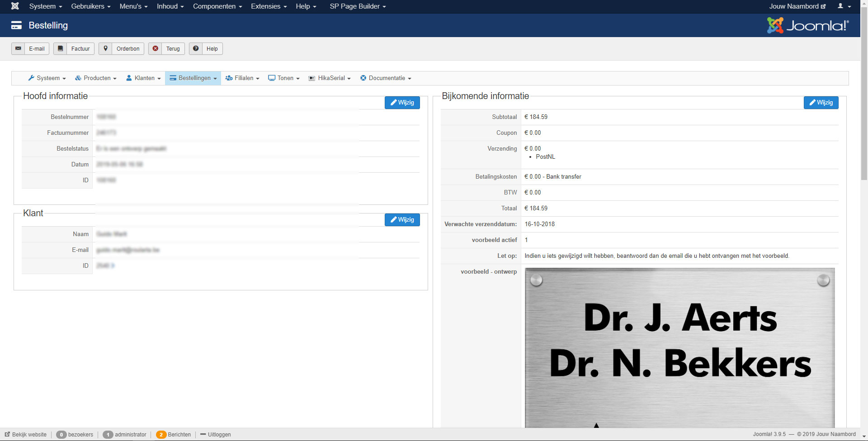This screenshot has width=868, height=441.
Task: Click the book icon on Factuur button
Action: pos(60,48)
